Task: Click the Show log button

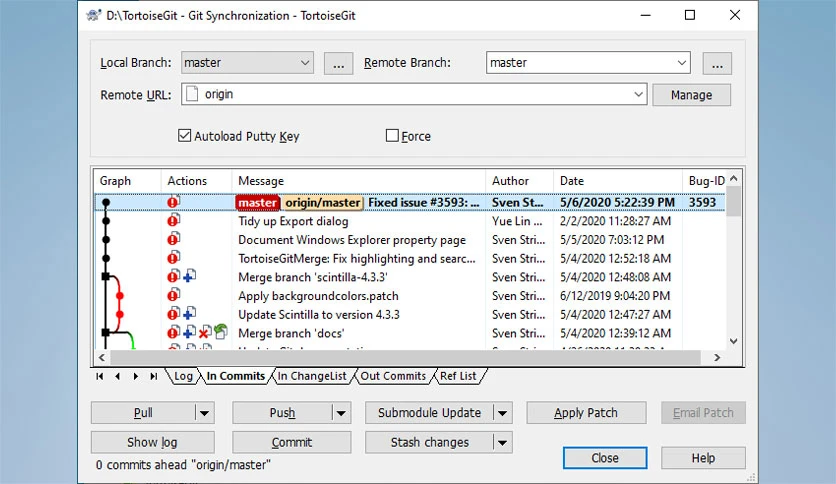Action: click(152, 442)
